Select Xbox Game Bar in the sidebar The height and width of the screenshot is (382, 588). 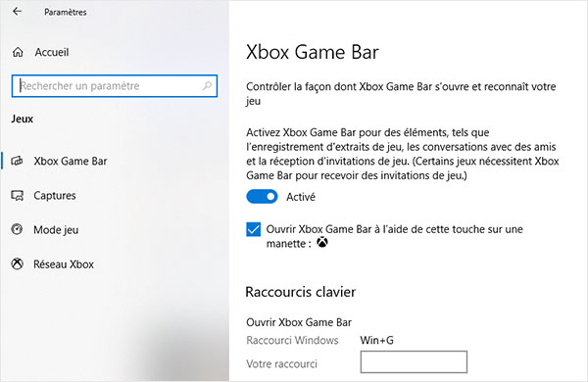[x=71, y=162]
